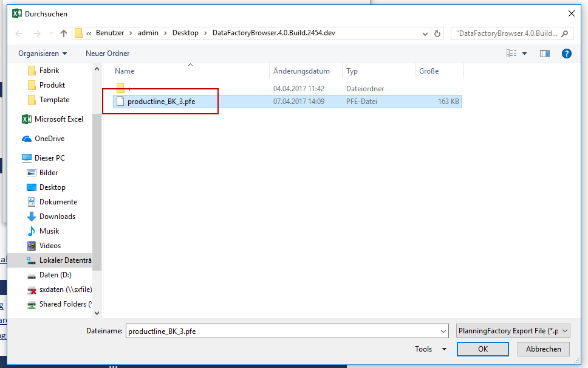Open the file type filter dropdown
This screenshot has height=368, width=588.
click(x=513, y=331)
